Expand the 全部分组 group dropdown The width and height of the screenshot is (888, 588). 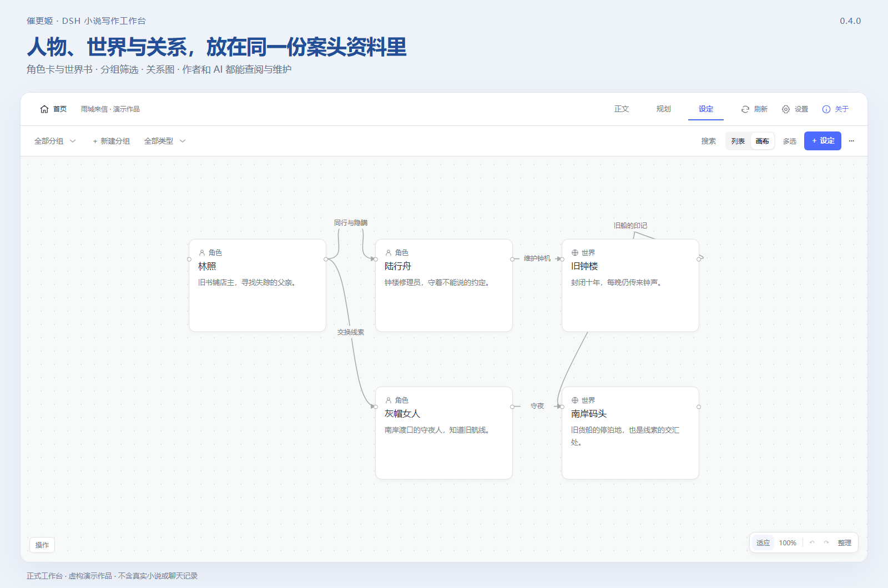[x=55, y=141]
